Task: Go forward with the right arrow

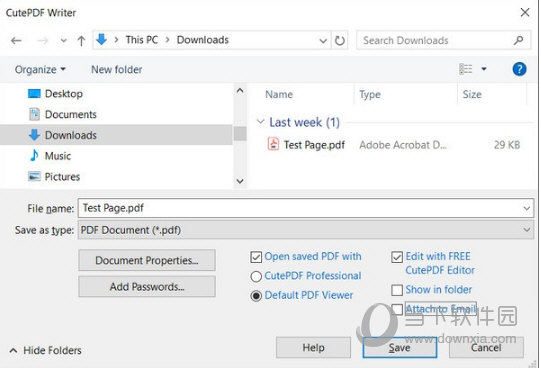Action: pos(43,41)
